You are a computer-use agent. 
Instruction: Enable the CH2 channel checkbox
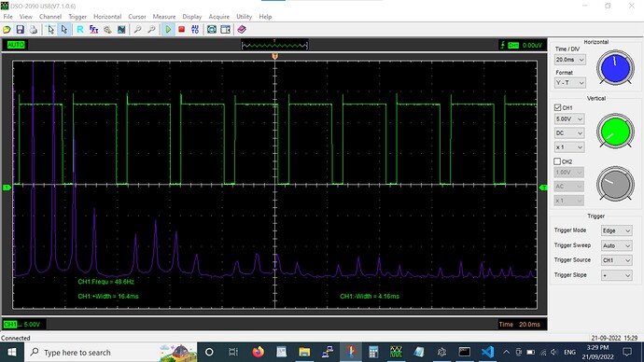point(557,161)
